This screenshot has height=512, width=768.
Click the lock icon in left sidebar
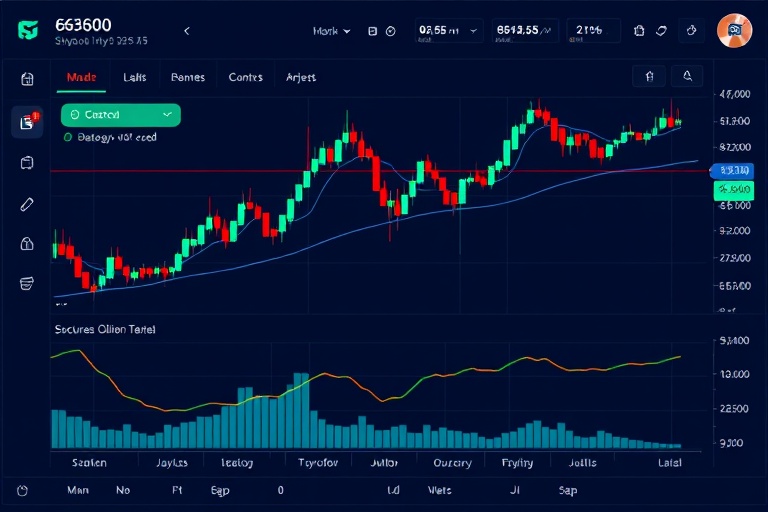pyautogui.click(x=27, y=243)
